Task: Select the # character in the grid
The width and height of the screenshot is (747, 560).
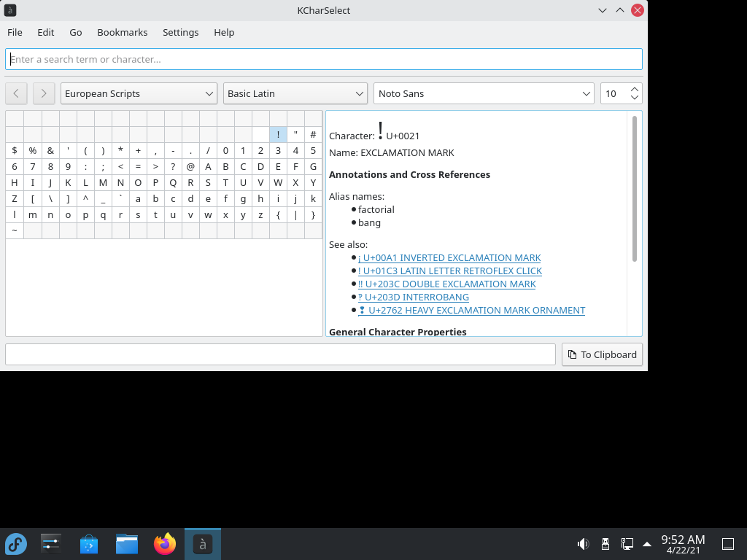Action: [313, 135]
